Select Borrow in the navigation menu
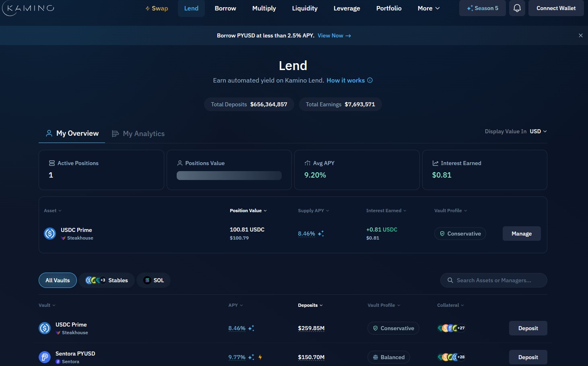This screenshot has height=366, width=588. (x=225, y=8)
